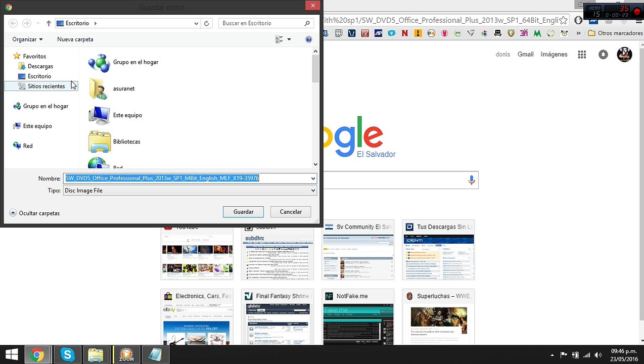
Task: Collapse folders with Ocultar carpetas
Action: (x=34, y=213)
